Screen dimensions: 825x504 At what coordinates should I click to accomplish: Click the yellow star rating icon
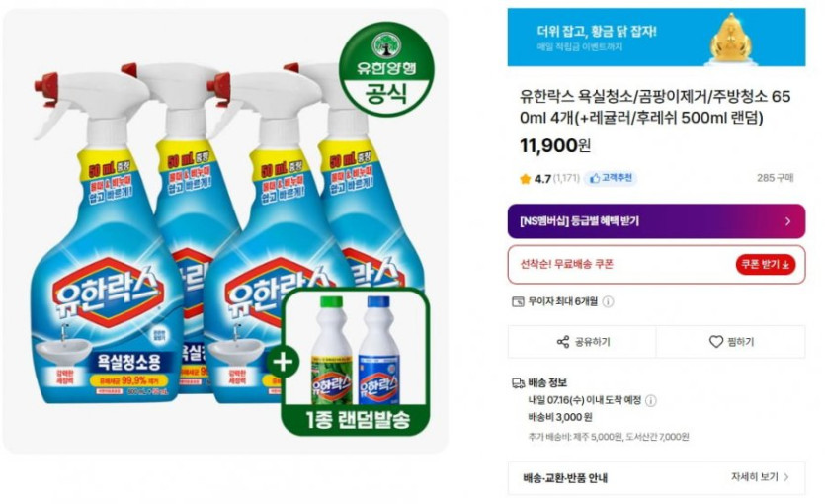(525, 179)
